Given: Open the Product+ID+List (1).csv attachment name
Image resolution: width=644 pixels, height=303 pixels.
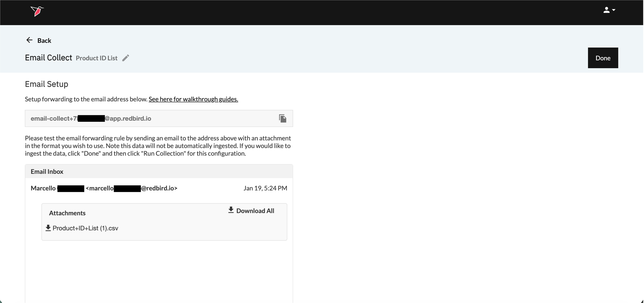Looking at the screenshot, I should [85, 228].
